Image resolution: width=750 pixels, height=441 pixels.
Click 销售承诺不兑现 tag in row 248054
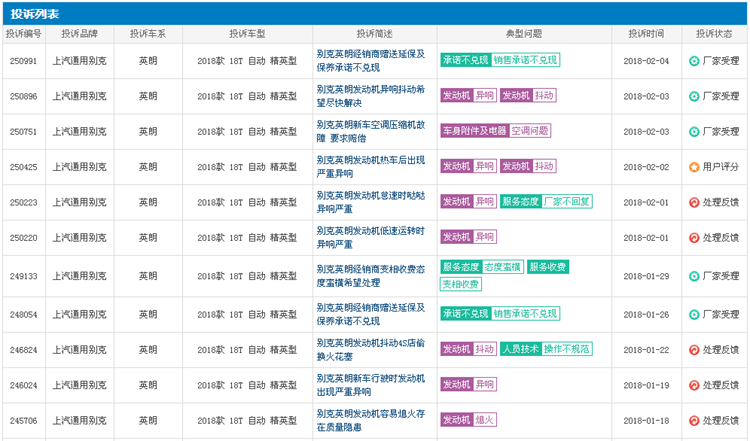pos(525,314)
